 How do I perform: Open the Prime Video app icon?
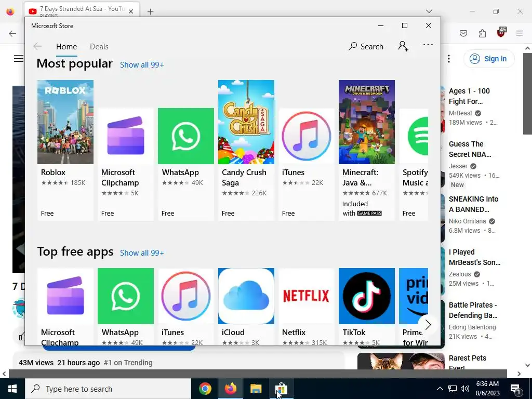pos(414,296)
